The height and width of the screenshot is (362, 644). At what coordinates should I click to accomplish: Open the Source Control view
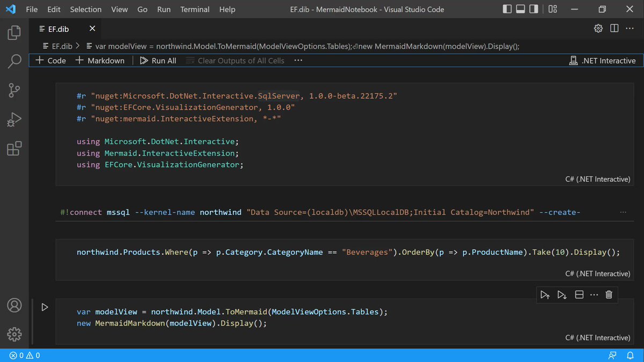[14, 91]
